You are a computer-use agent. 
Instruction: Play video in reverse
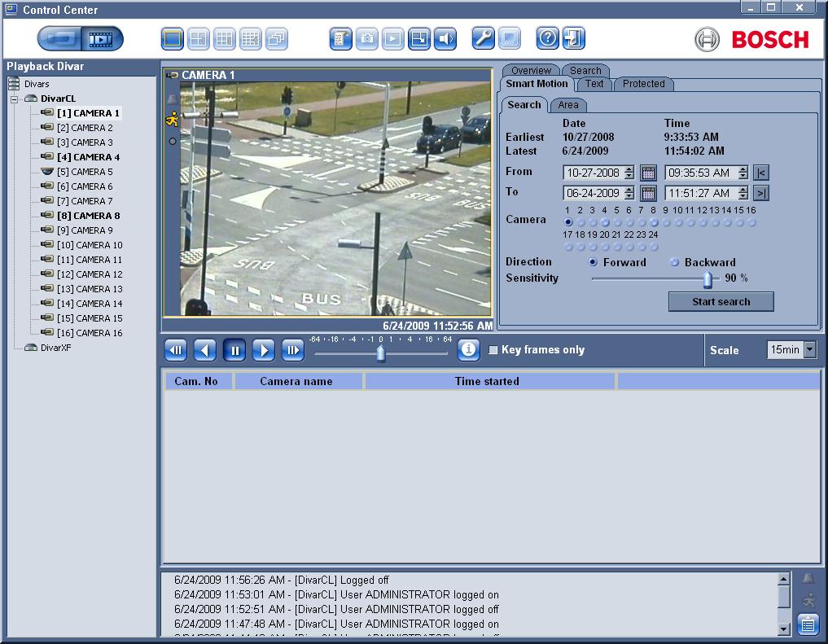(205, 350)
